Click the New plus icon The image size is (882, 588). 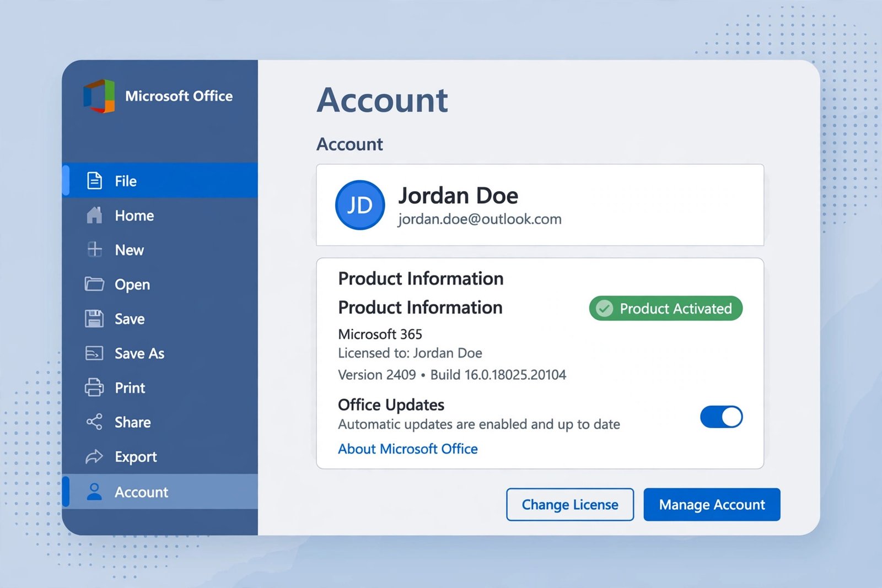(94, 250)
